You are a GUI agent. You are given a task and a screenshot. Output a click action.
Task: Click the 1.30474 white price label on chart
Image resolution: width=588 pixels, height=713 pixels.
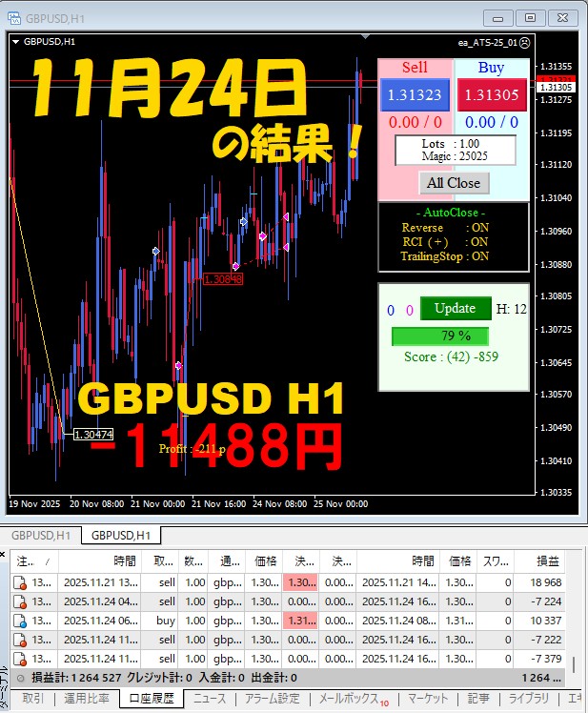point(93,435)
